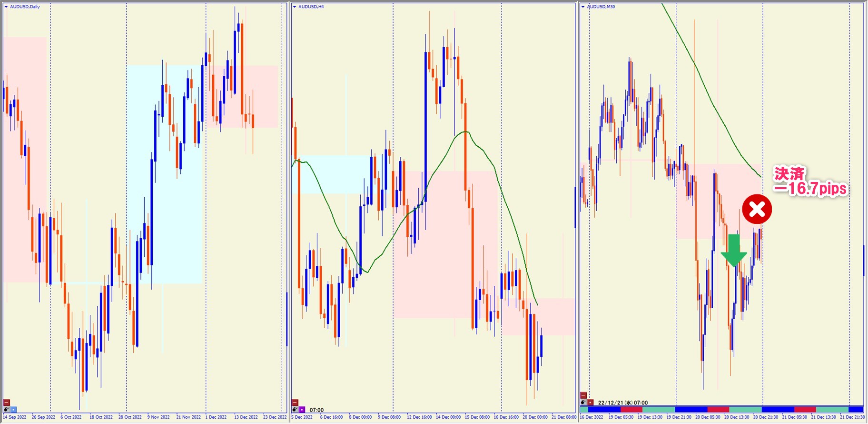
Task: Click the red square icon on M30 chart
Action: pyautogui.click(x=591, y=403)
